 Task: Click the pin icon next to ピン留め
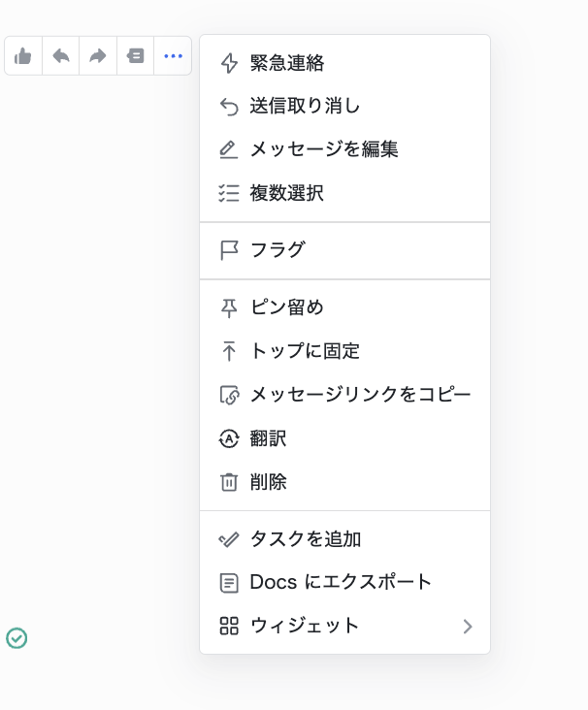click(229, 307)
